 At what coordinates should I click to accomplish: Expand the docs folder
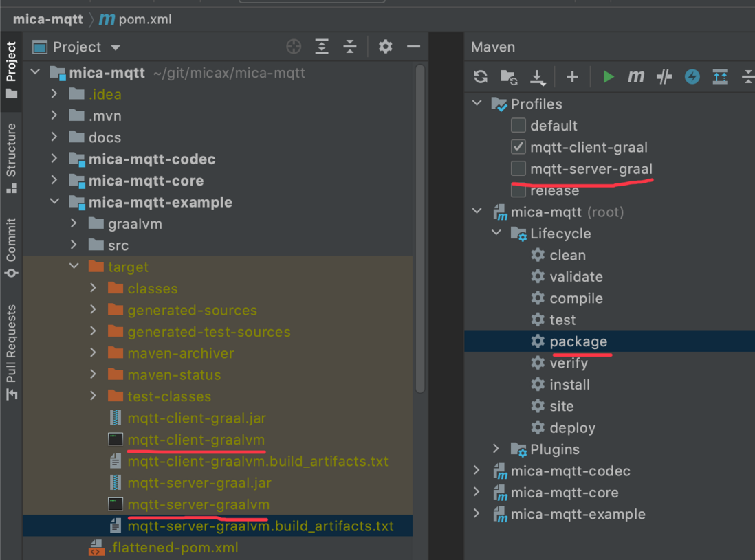click(x=54, y=137)
